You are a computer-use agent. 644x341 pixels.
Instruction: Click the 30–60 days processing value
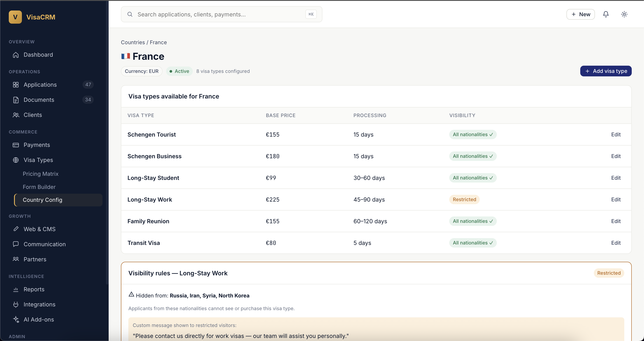point(369,178)
